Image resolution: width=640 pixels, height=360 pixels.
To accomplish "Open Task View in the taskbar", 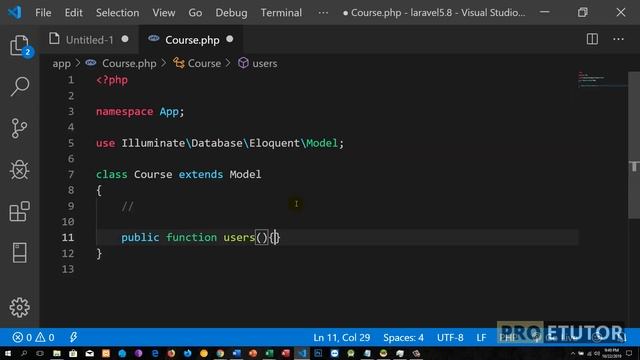I will pos(40,353).
